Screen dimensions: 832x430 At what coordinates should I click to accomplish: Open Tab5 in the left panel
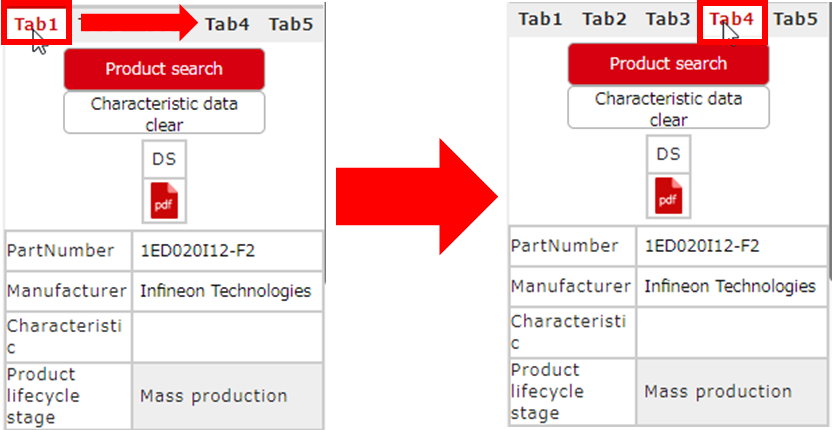(x=291, y=24)
